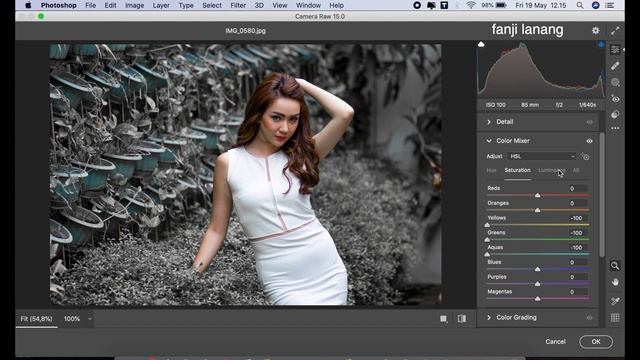Screen dimensions: 640x360
Task: Toggle Color Mixer panel visibility eye
Action: (x=589, y=141)
